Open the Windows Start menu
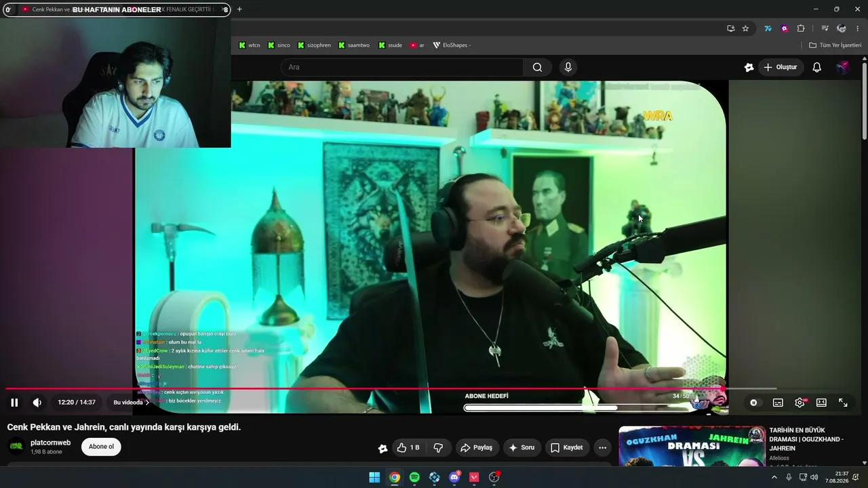 pos(374,477)
